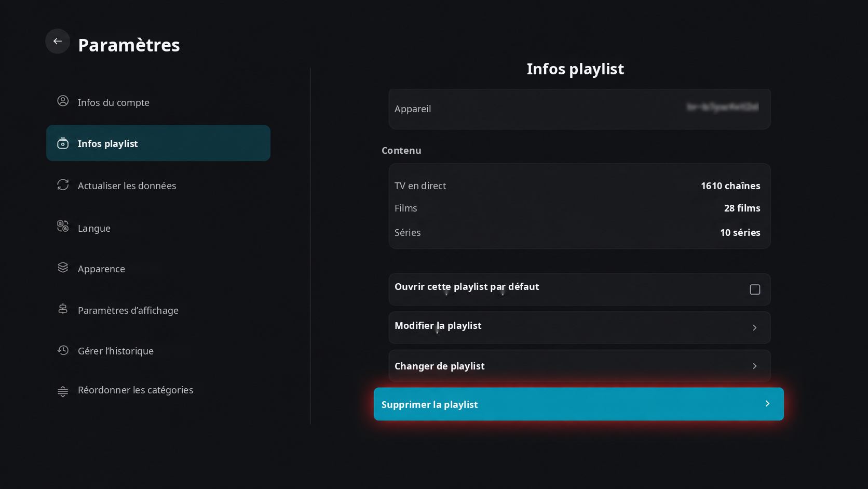868x489 pixels.
Task: Click the back arrow next to Paramètres
Action: point(58,41)
